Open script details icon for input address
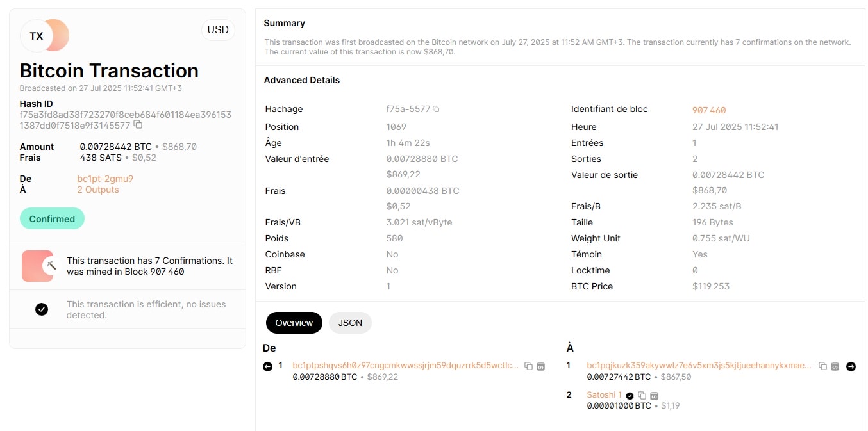The height and width of the screenshot is (431, 868). click(x=540, y=366)
